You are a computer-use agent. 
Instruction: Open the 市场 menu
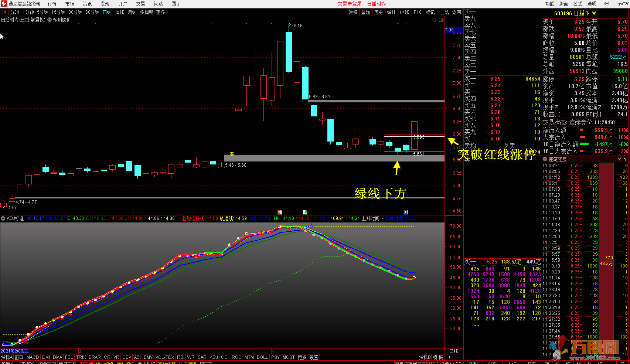(70, 4)
